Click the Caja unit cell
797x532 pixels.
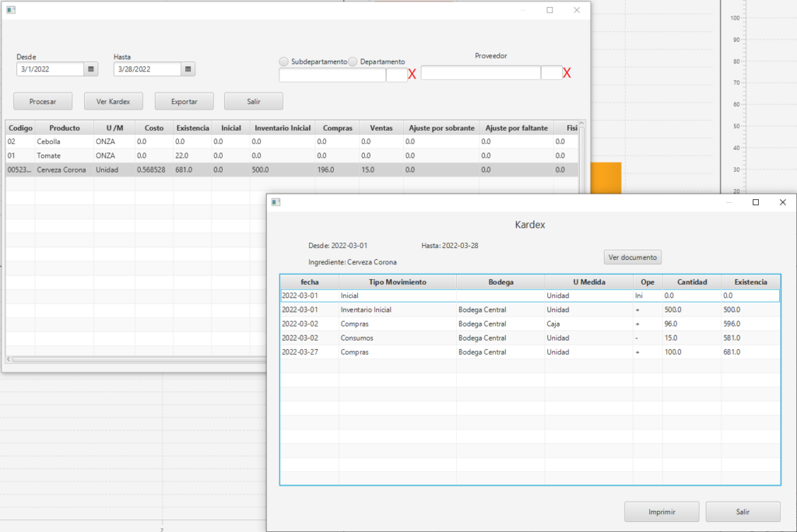click(x=589, y=324)
